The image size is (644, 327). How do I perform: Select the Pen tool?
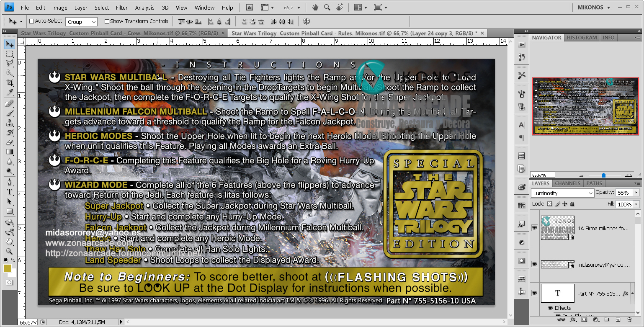click(x=10, y=183)
